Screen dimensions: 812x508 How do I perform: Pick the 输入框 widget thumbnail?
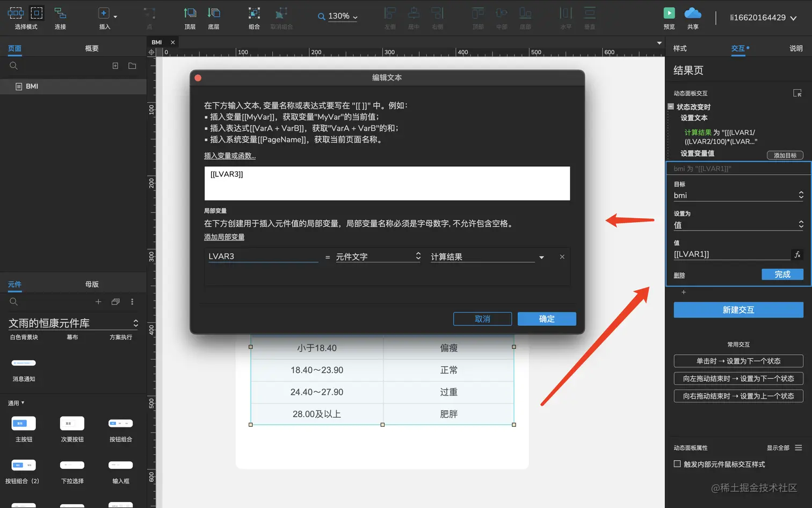pyautogui.click(x=121, y=466)
